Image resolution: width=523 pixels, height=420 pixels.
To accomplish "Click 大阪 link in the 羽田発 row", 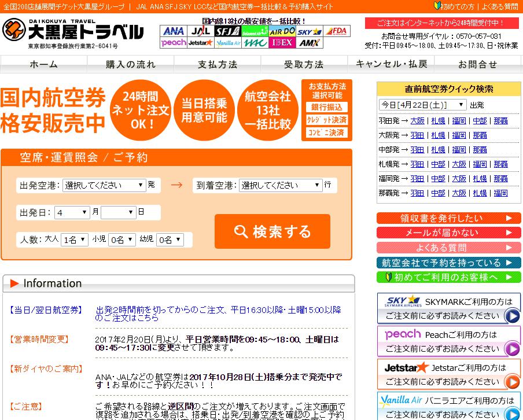I will pyautogui.click(x=417, y=121).
